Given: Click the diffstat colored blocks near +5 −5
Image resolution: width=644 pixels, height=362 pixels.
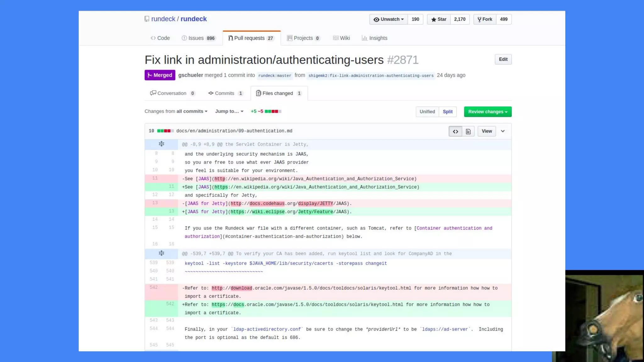Looking at the screenshot, I should [273, 111].
